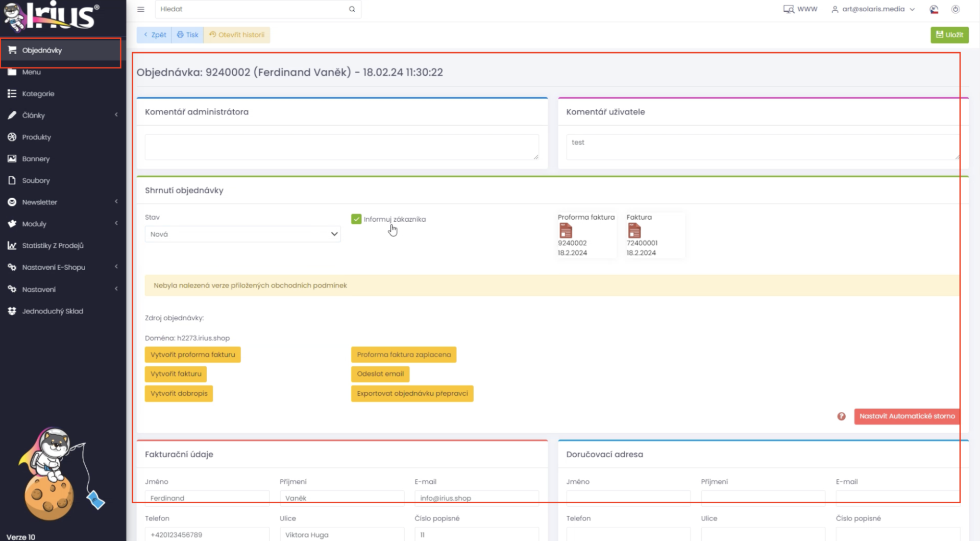Image resolution: width=980 pixels, height=541 pixels.
Task: Open art@solaris.media user dropdown
Action: pos(873,9)
